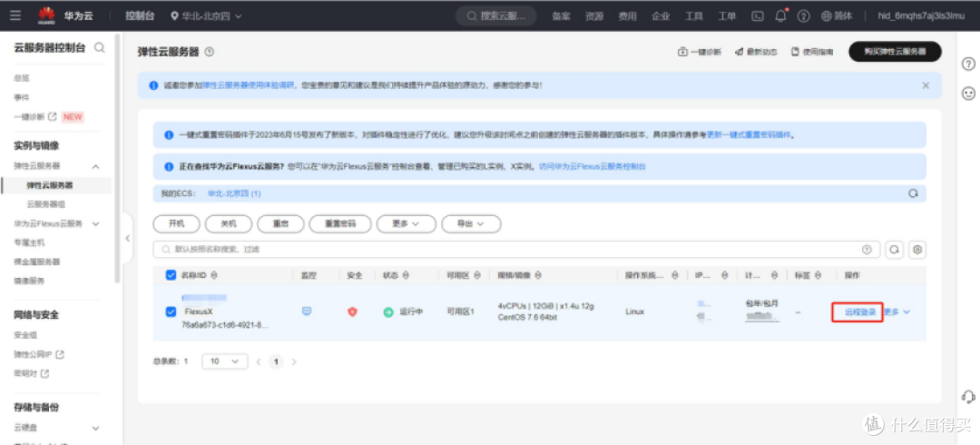980x445 pixels.
Task: Click the green running status icon
Action: [388, 311]
